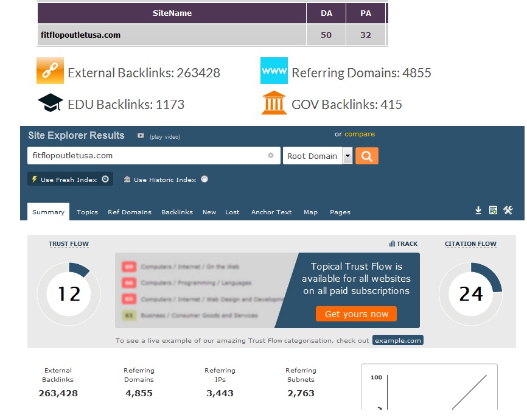Select the Use Historic Index radio button
This screenshot has height=420, width=527.
(x=204, y=179)
